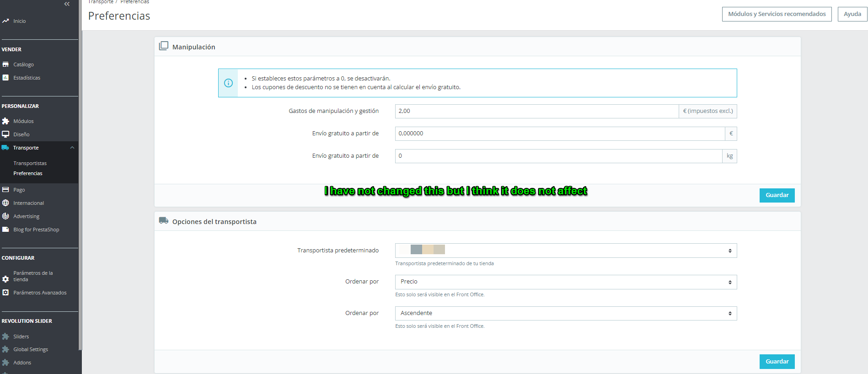Open the Módulos menu
This screenshot has height=374, width=868.
point(23,121)
